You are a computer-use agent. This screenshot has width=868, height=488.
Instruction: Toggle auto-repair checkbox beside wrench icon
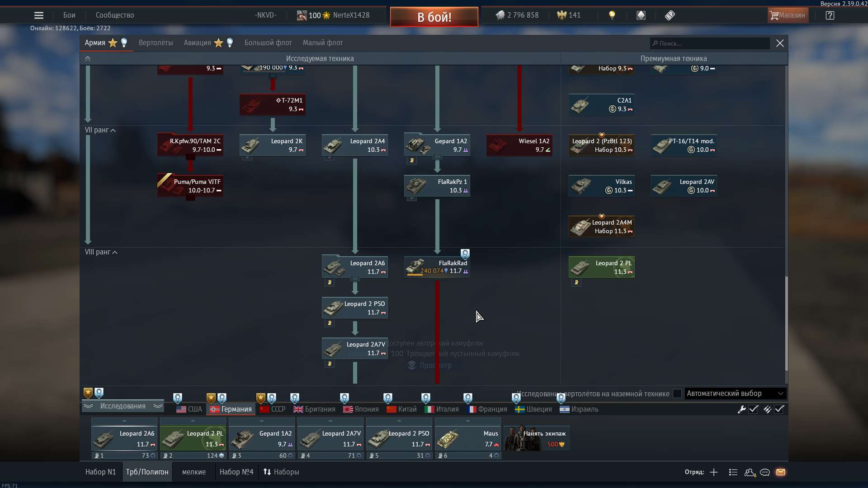(x=753, y=409)
